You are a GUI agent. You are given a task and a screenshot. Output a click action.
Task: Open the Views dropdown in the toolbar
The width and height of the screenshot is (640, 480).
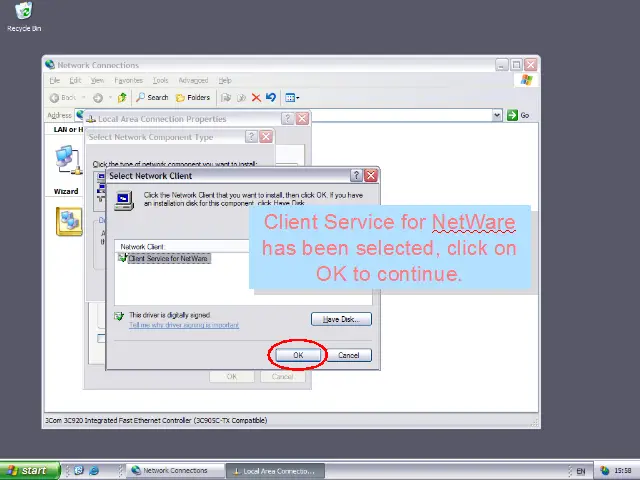[x=292, y=98]
